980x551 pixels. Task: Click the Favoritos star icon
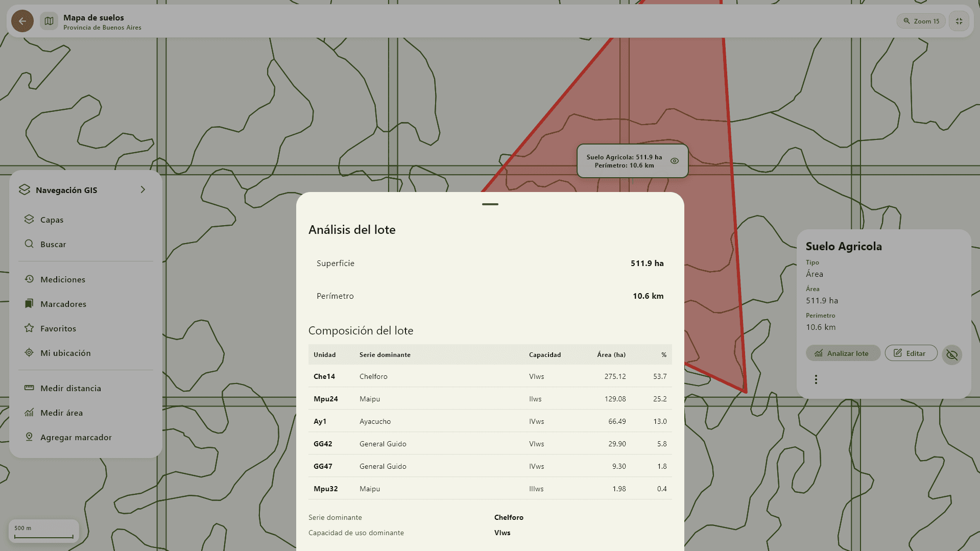29,328
